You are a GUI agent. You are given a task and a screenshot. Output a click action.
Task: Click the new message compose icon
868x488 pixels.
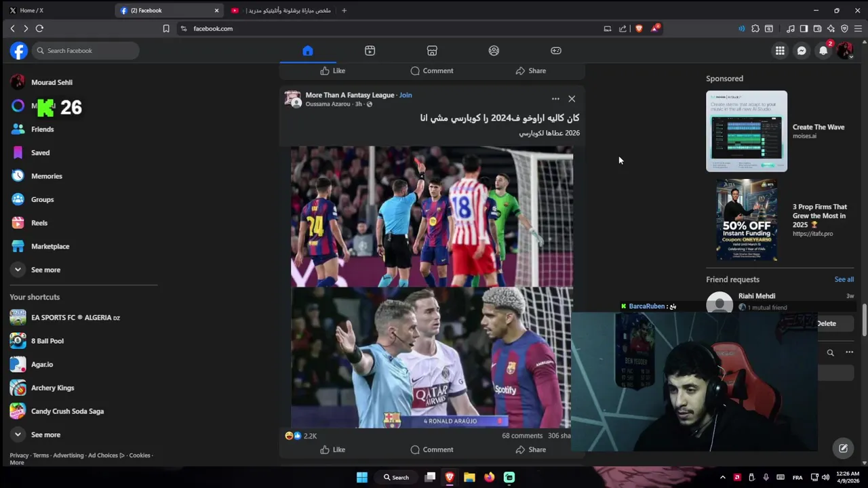pos(843,448)
